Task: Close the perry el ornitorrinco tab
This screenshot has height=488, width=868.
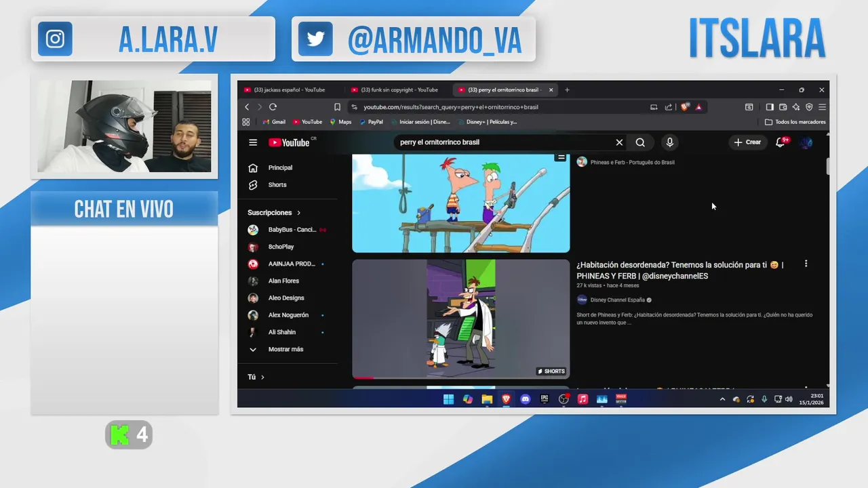Action: pyautogui.click(x=551, y=89)
